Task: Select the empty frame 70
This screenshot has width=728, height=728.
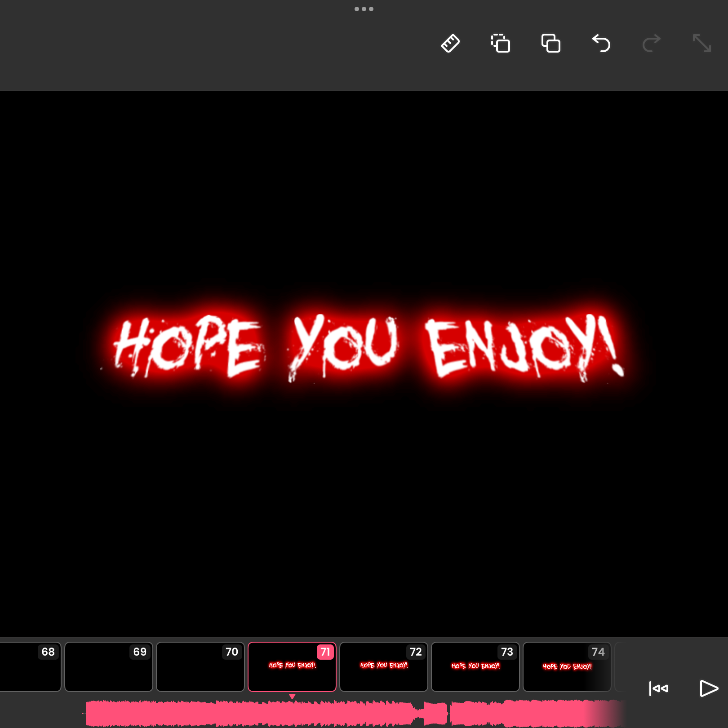Action: (x=200, y=667)
